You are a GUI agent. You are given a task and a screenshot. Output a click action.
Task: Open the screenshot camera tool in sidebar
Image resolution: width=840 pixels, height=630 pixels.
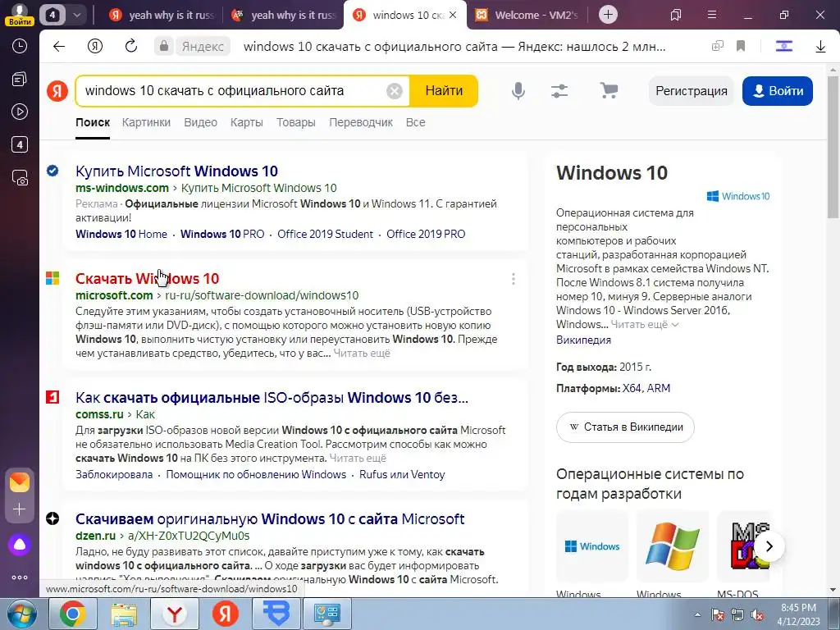point(20,178)
